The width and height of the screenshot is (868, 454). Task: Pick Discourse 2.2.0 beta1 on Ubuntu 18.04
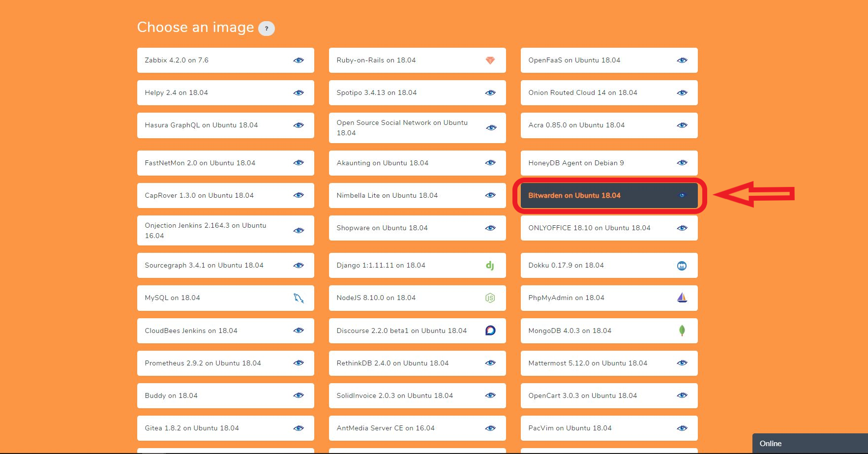418,331
